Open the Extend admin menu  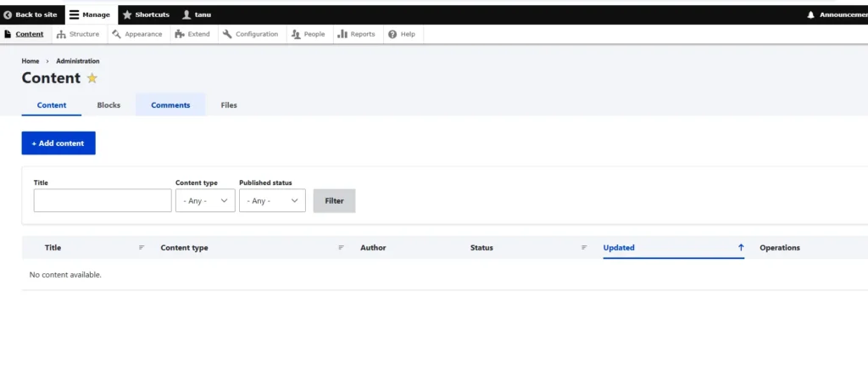(x=192, y=34)
